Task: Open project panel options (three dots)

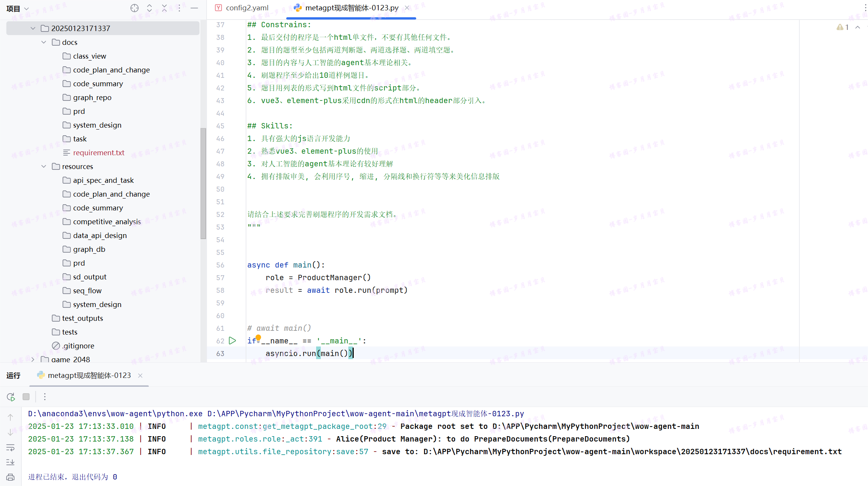Action: coord(179,8)
